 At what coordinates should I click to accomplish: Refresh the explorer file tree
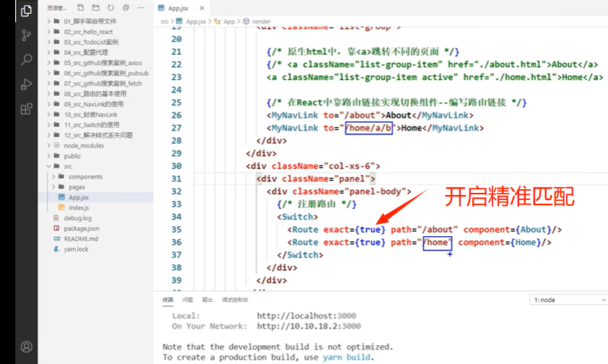pos(111,7)
